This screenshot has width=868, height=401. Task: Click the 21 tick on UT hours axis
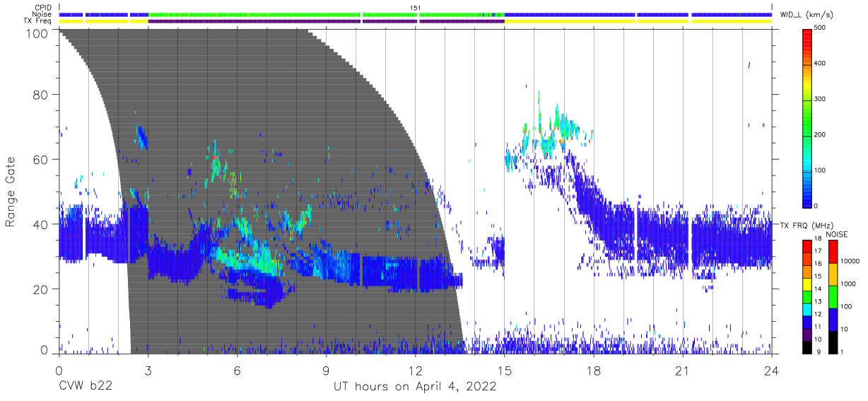683,369
